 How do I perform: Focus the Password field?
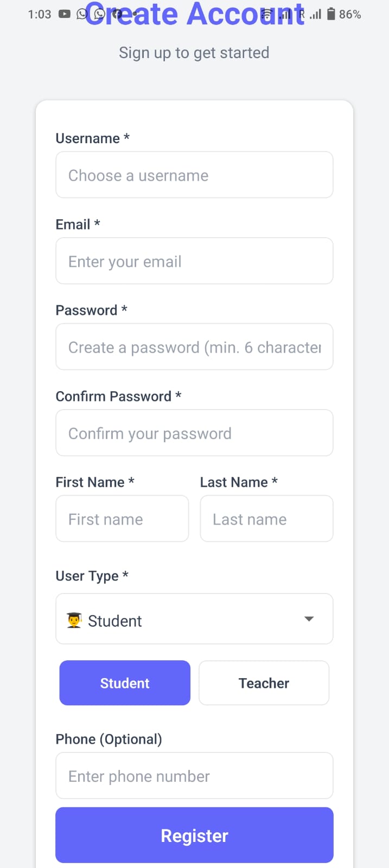pyautogui.click(x=194, y=347)
